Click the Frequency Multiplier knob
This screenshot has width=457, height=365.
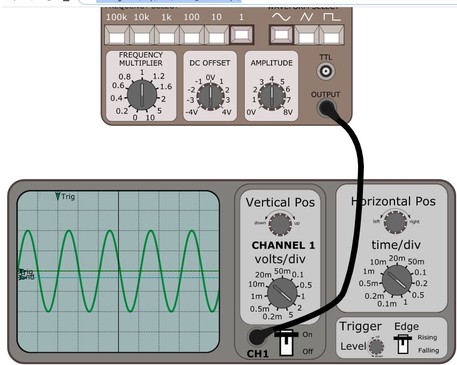coord(142,95)
